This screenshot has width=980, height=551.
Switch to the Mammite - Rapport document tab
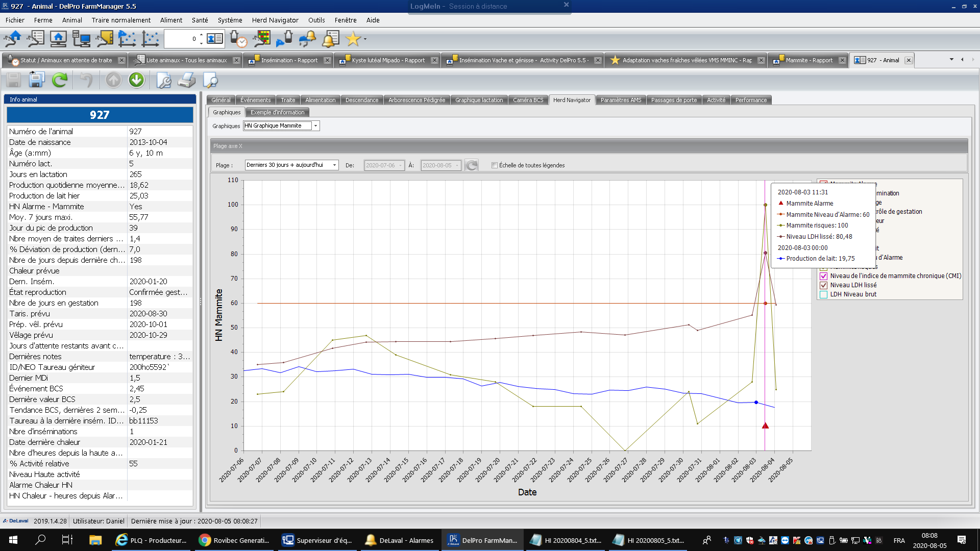808,60
